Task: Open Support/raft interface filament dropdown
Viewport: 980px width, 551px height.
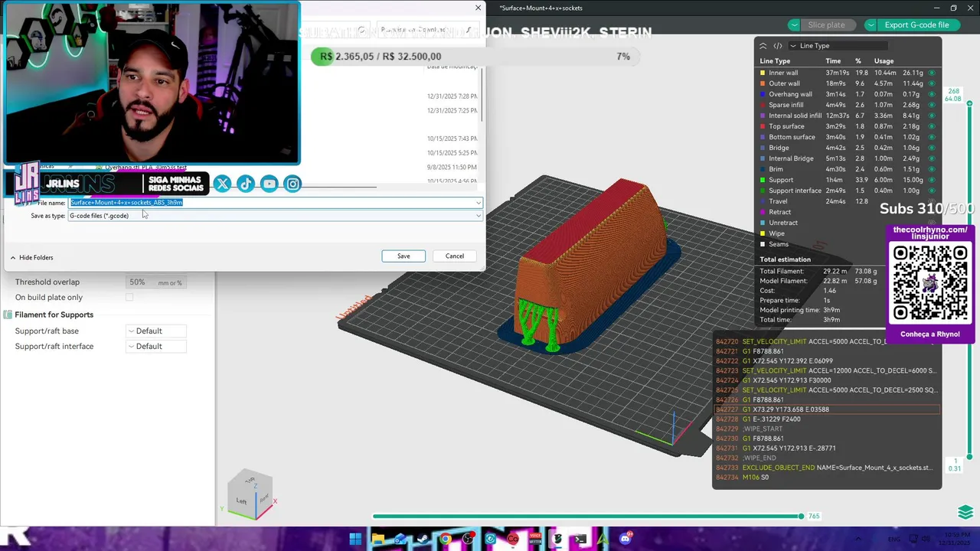Action: [x=156, y=346]
